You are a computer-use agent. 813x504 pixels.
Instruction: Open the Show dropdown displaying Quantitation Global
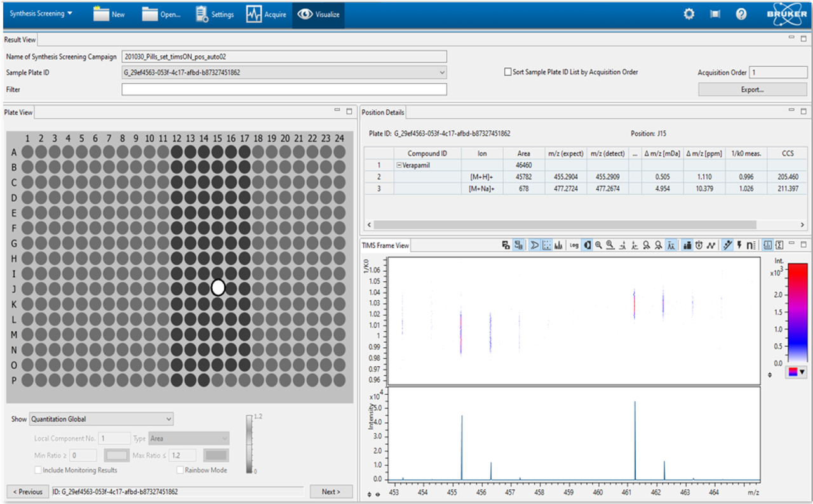170,419
